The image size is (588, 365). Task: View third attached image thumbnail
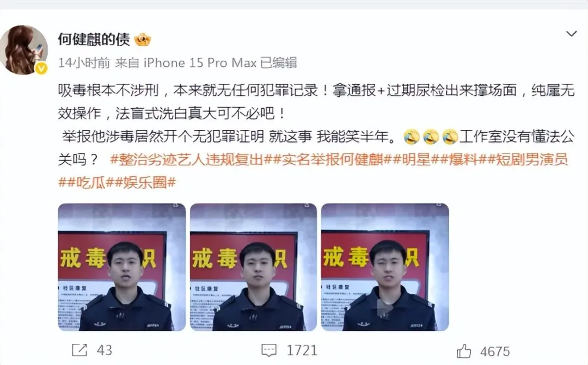(385, 267)
